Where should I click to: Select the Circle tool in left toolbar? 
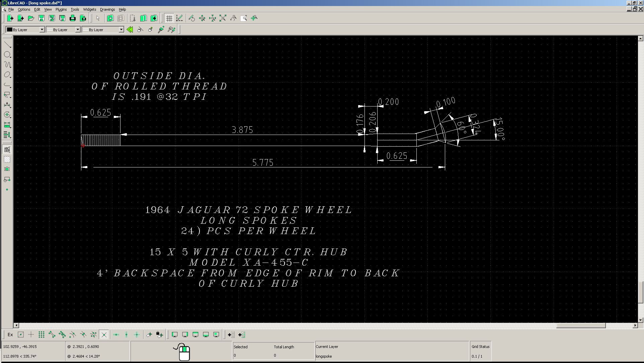point(7,55)
